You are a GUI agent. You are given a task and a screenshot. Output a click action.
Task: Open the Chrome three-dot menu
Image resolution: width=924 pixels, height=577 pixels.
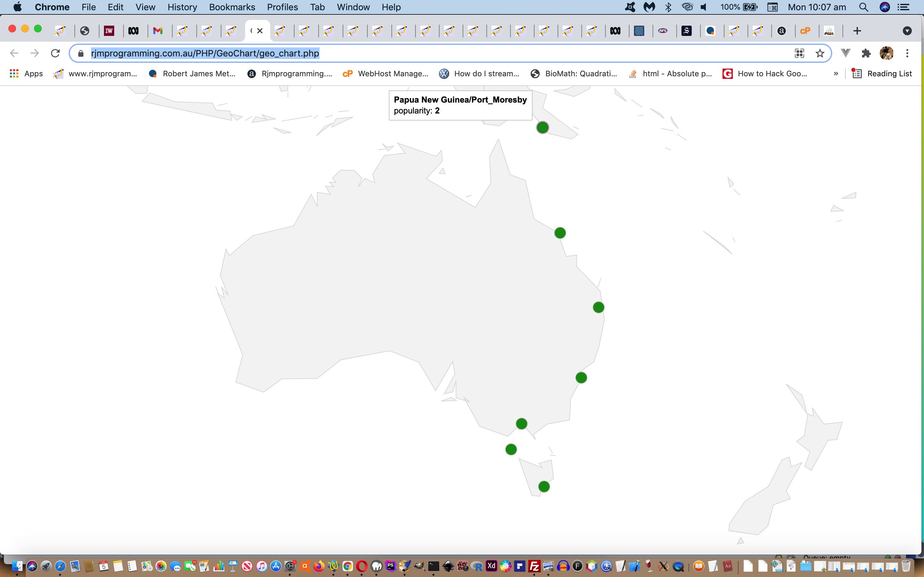coord(907,53)
